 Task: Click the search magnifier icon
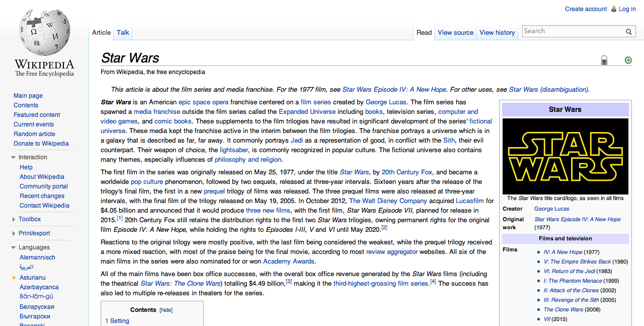(629, 31)
